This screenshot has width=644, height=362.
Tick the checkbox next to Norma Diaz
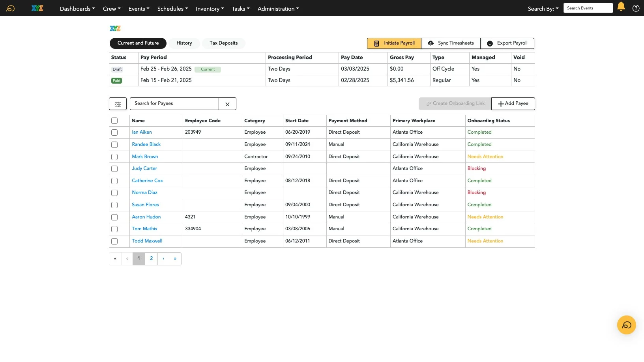(x=114, y=193)
